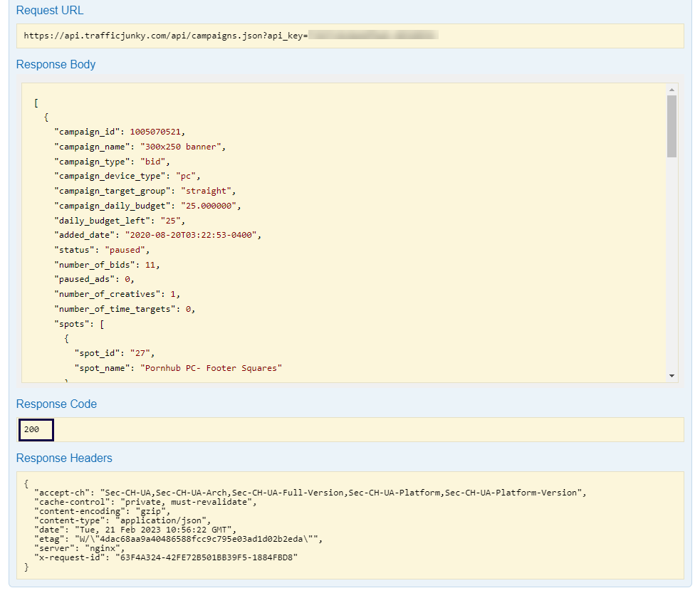Click the Response Headers section header

click(64, 458)
